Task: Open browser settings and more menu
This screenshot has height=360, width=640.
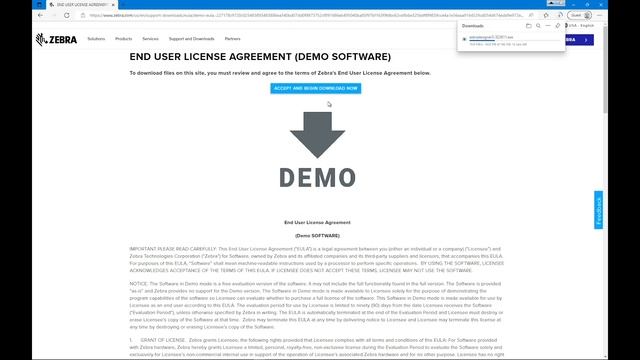Action: pyautogui.click(x=599, y=15)
